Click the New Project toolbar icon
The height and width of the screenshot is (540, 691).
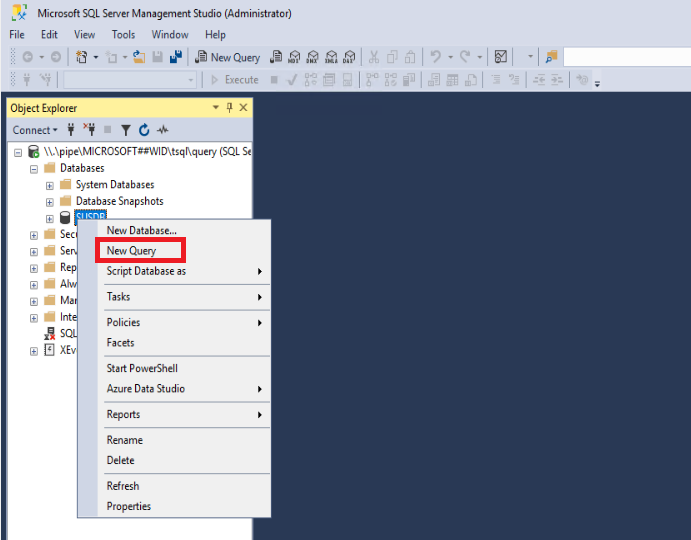[82, 57]
